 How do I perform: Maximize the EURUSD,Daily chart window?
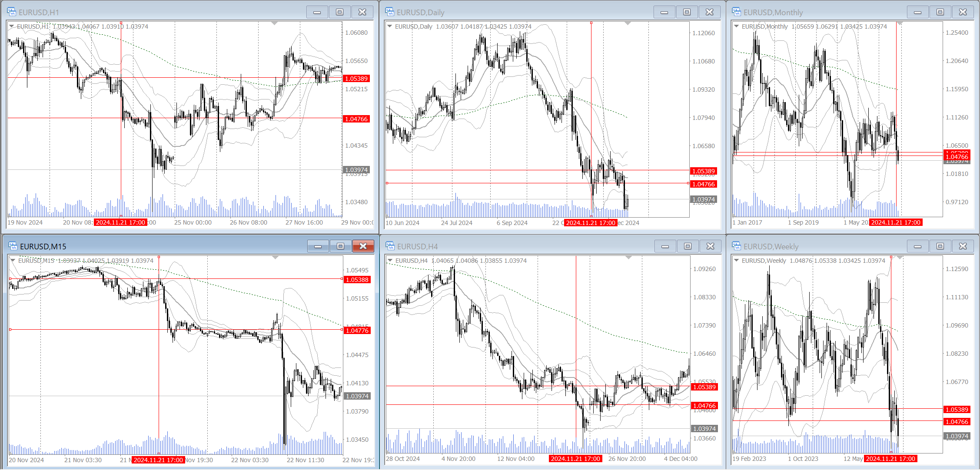687,12
